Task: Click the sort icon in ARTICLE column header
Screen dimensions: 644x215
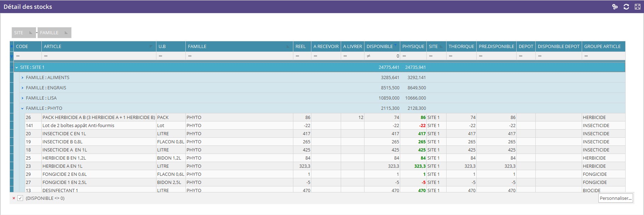Action: 151,47
